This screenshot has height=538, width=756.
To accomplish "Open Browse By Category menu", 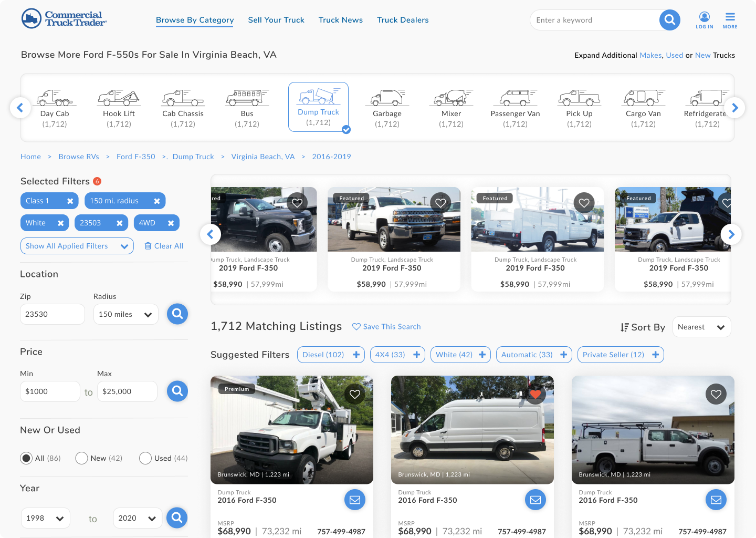I will point(195,20).
